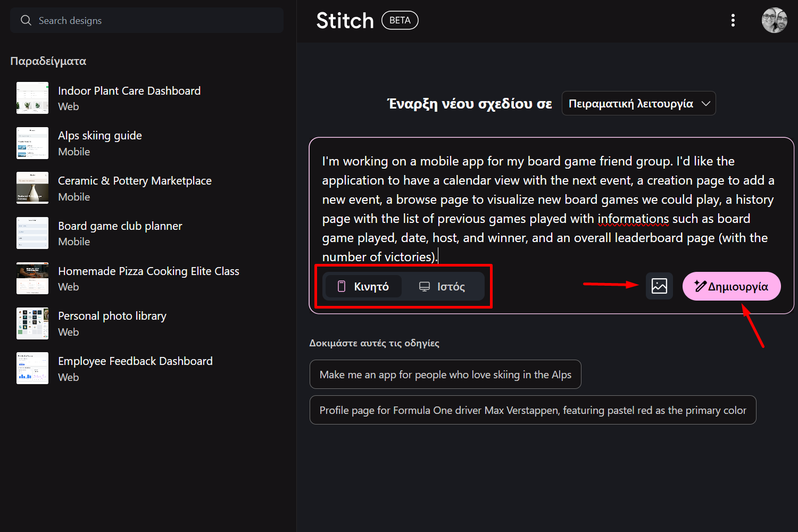This screenshot has width=798, height=532.
Task: Use the Max Verstappen profile prompt suggestion
Action: 533,410
